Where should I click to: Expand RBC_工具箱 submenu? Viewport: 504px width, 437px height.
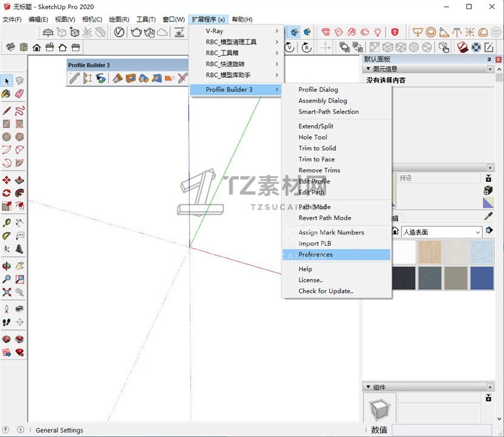click(x=237, y=53)
